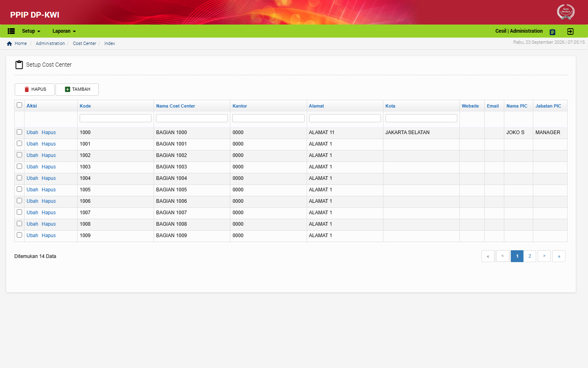Image resolution: width=588 pixels, height=368 pixels.
Task: Go to next page arrow
Action: [544, 256]
